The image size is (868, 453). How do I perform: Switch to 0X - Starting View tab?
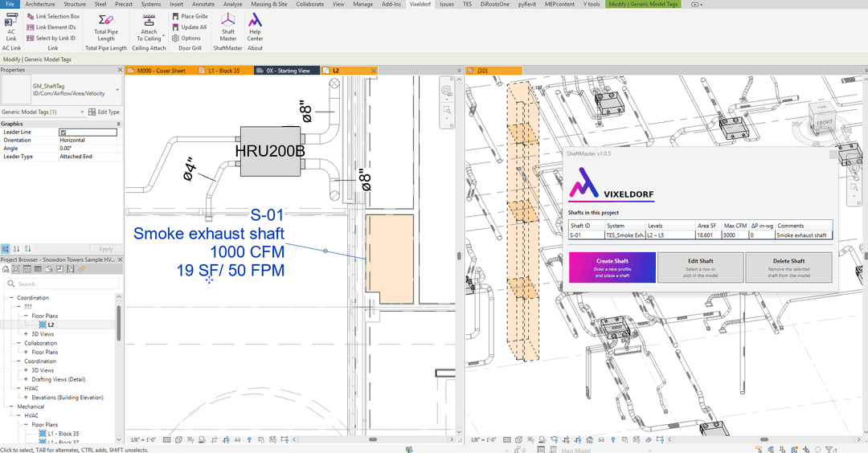pos(287,71)
